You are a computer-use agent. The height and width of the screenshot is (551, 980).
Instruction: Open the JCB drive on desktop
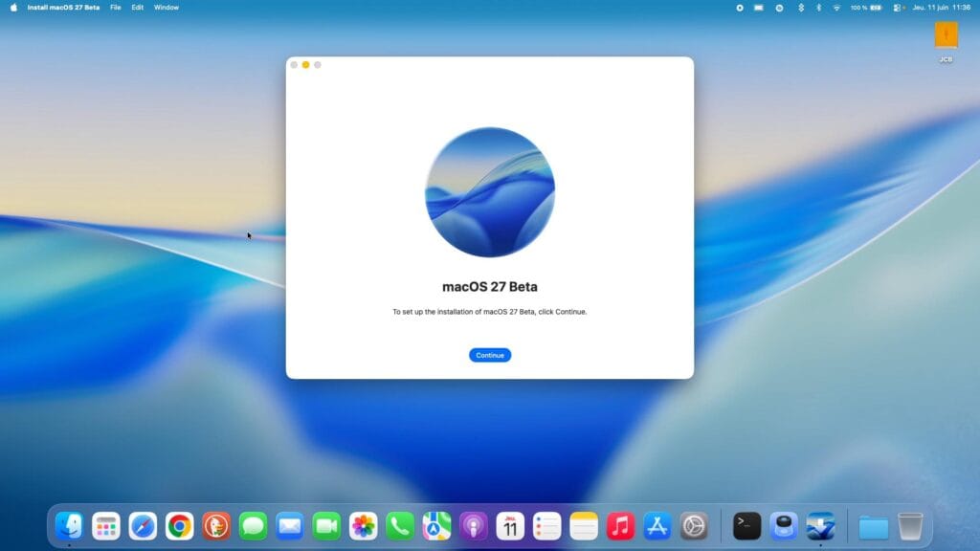(946, 41)
